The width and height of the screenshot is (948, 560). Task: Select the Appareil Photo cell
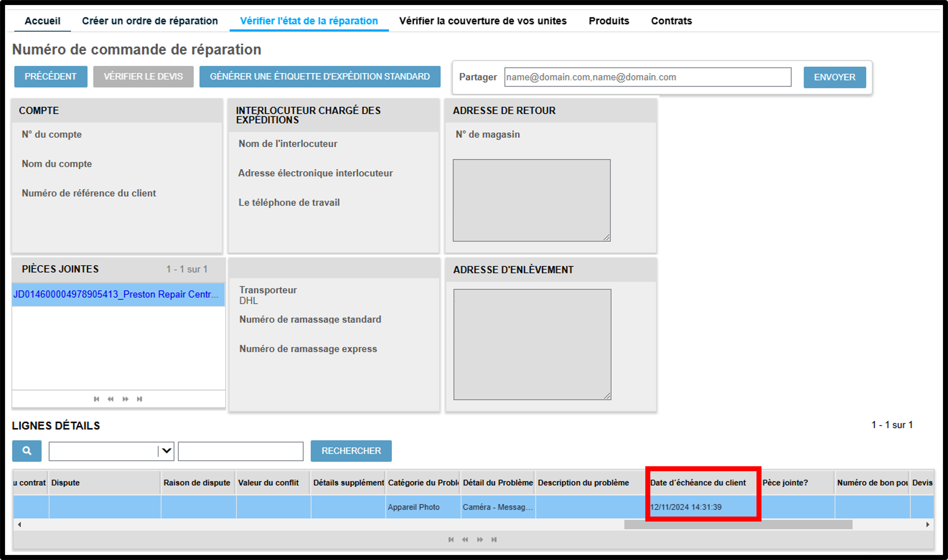423,507
